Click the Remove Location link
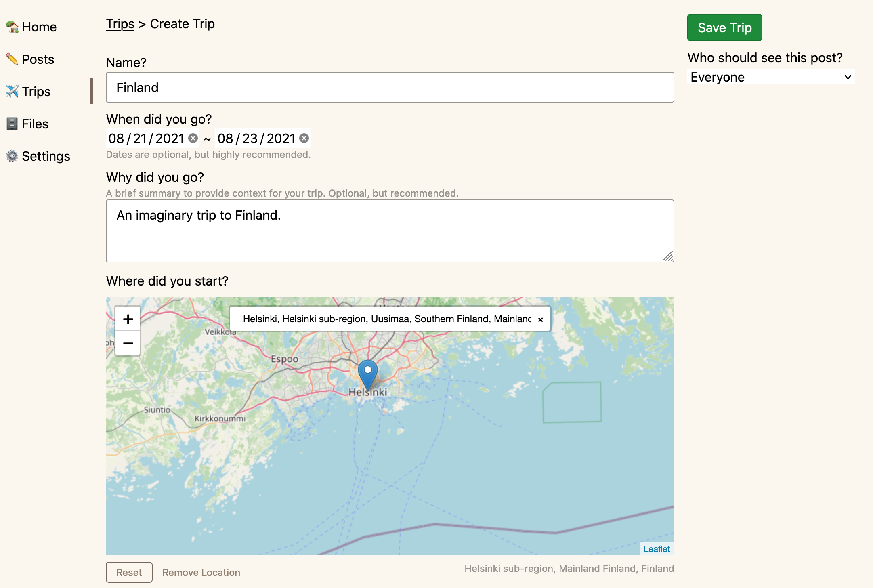Screen dimensions: 873x588 click(x=201, y=572)
